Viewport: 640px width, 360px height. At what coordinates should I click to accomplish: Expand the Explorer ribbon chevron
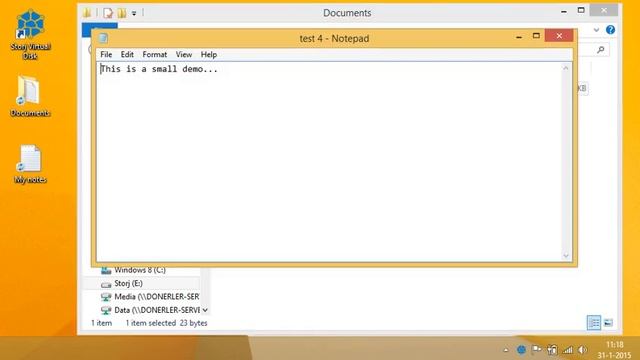pos(596,30)
